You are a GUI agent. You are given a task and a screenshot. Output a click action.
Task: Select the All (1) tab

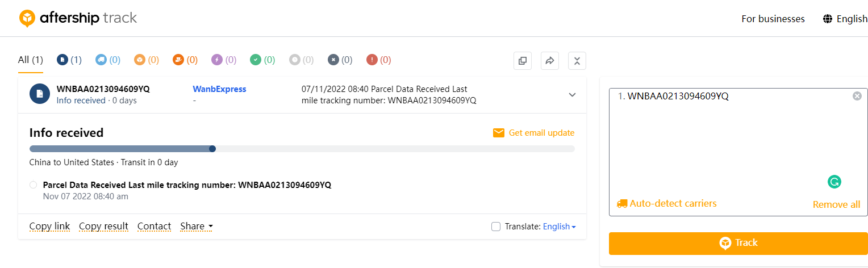tap(31, 60)
